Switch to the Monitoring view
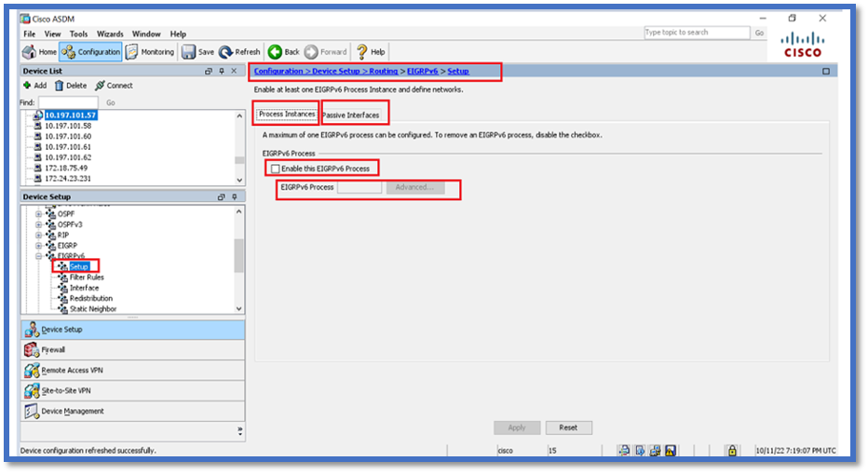The width and height of the screenshot is (868, 475). pyautogui.click(x=150, y=52)
